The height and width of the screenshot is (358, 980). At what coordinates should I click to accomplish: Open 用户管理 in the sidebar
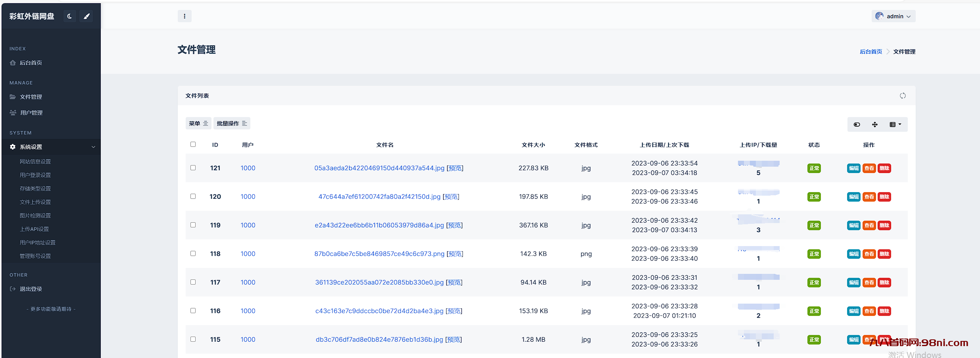pos(31,113)
